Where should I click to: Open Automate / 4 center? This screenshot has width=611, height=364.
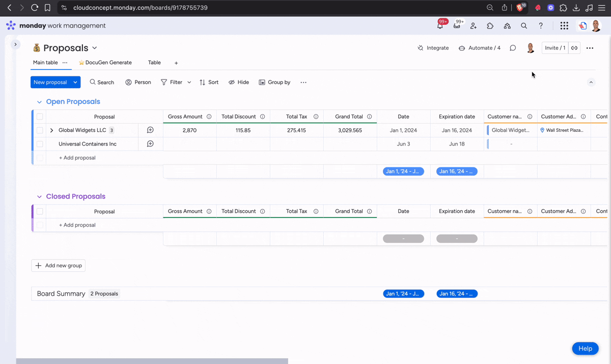click(479, 48)
